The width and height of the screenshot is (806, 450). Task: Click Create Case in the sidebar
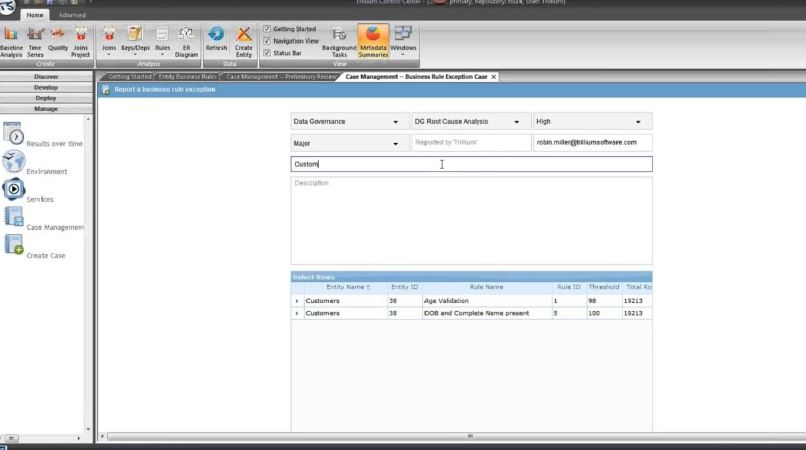(34, 246)
